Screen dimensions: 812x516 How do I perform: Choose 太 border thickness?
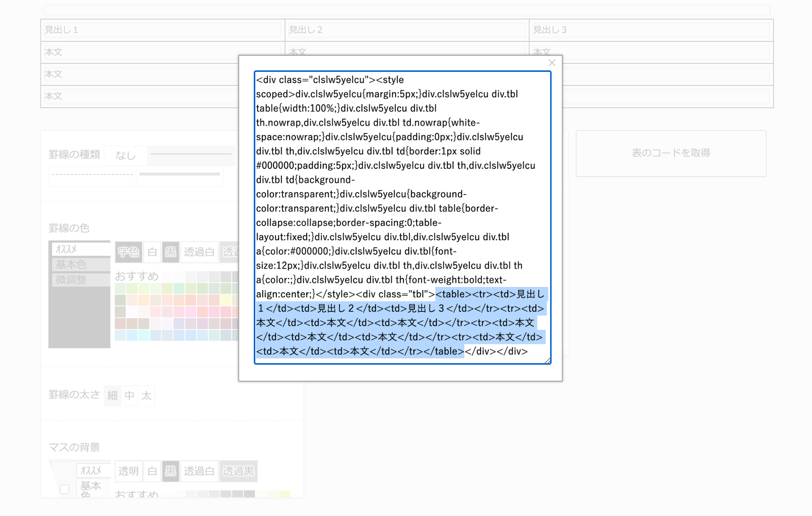pyautogui.click(x=146, y=396)
